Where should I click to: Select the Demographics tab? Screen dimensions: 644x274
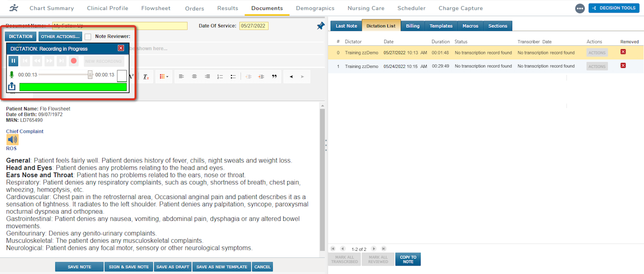315,8
